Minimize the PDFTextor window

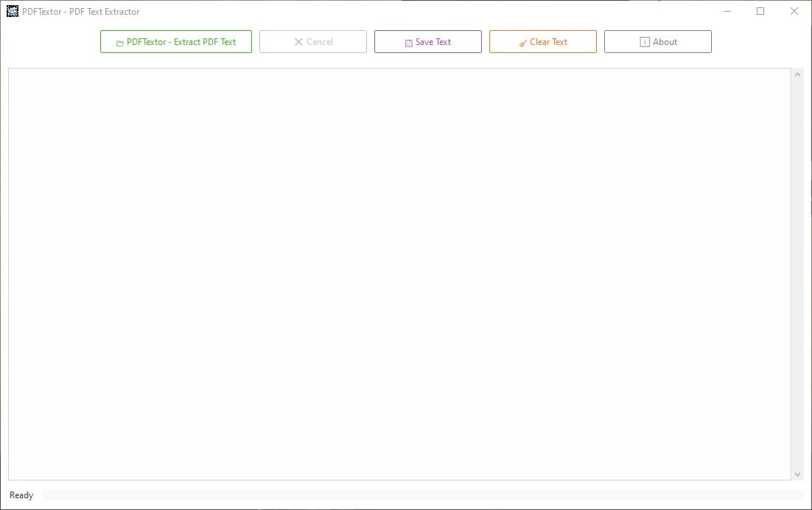point(727,10)
